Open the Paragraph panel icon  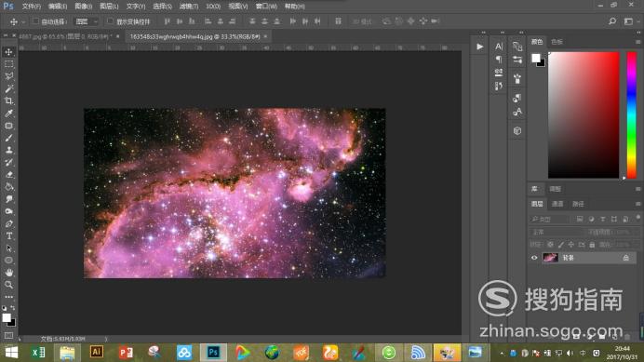499,60
